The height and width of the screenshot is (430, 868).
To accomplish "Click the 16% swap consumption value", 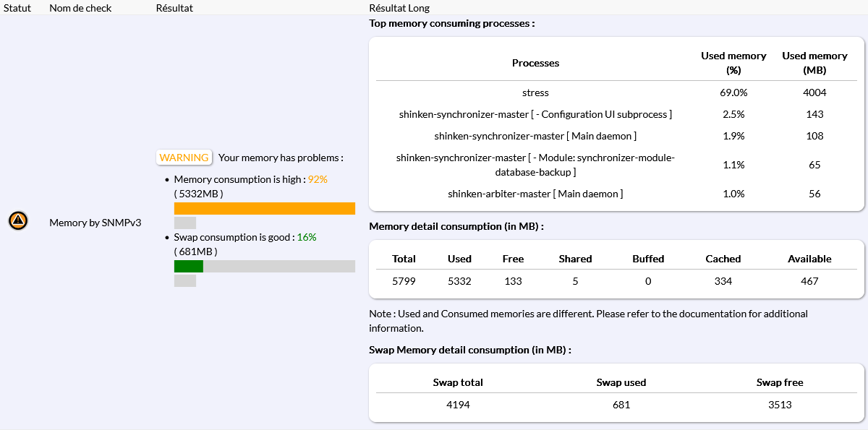I will pyautogui.click(x=307, y=237).
